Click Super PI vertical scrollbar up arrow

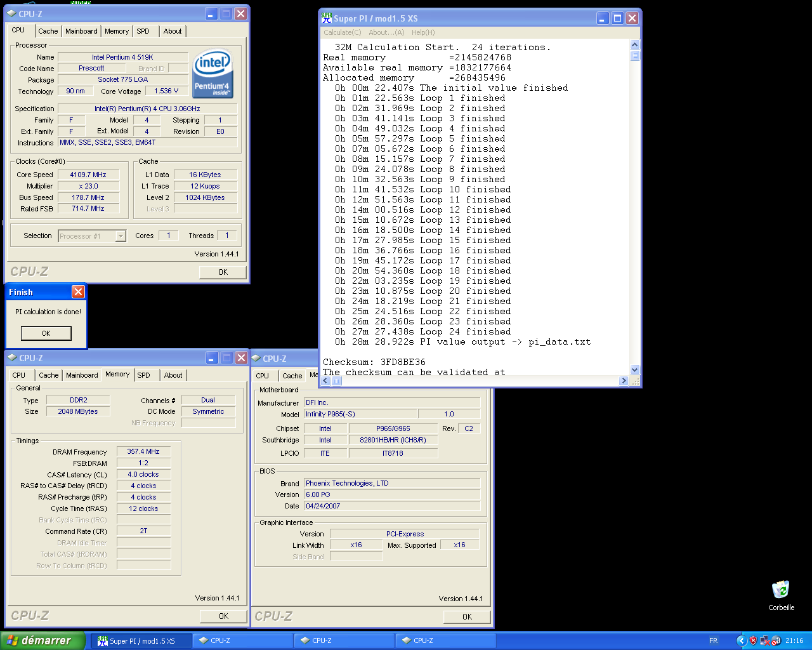(x=635, y=44)
